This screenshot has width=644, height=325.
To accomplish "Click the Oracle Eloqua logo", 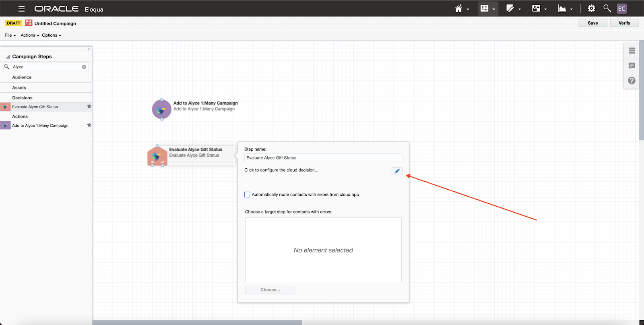I will [68, 9].
